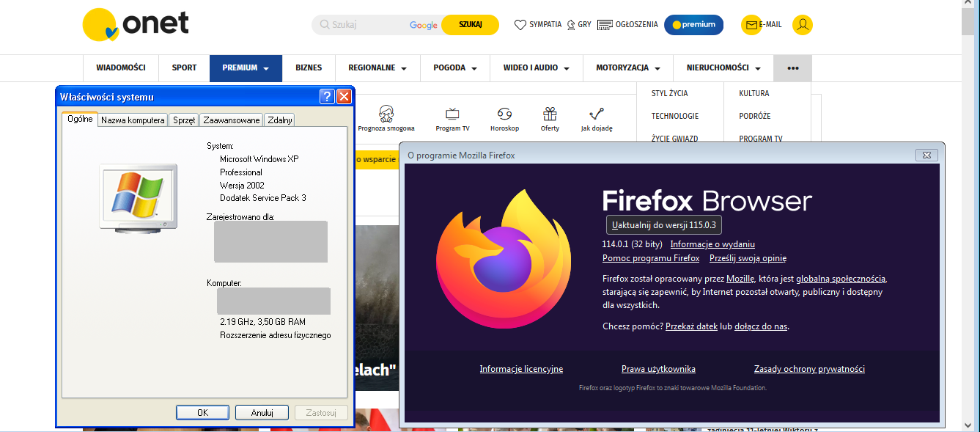Open BIZNES navigation item
Screen dimensions: 980x432
[309, 67]
